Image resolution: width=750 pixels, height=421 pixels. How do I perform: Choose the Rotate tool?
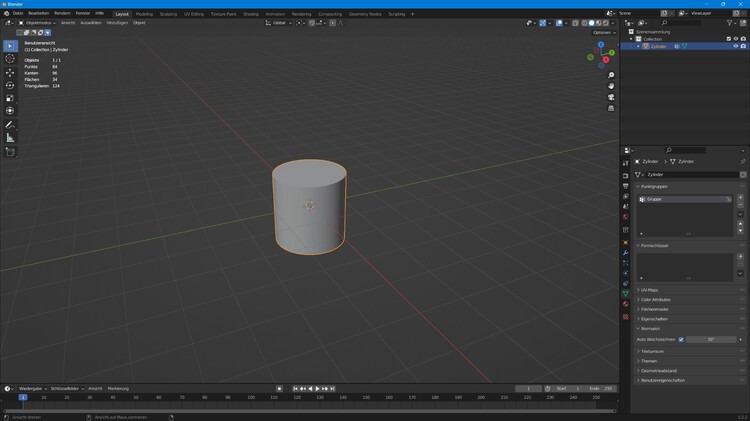pyautogui.click(x=10, y=85)
